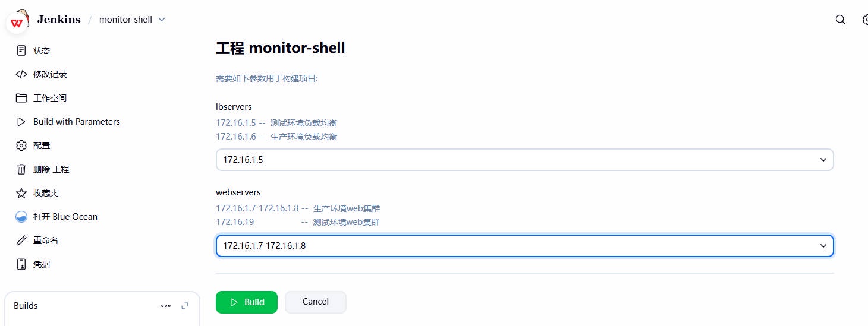Click the Builds panel expand icon

click(x=185, y=306)
